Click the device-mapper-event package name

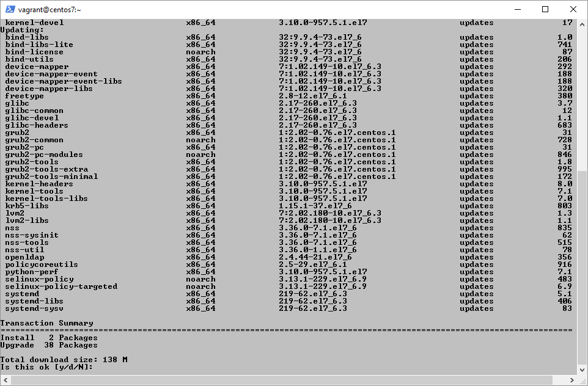(x=51, y=74)
